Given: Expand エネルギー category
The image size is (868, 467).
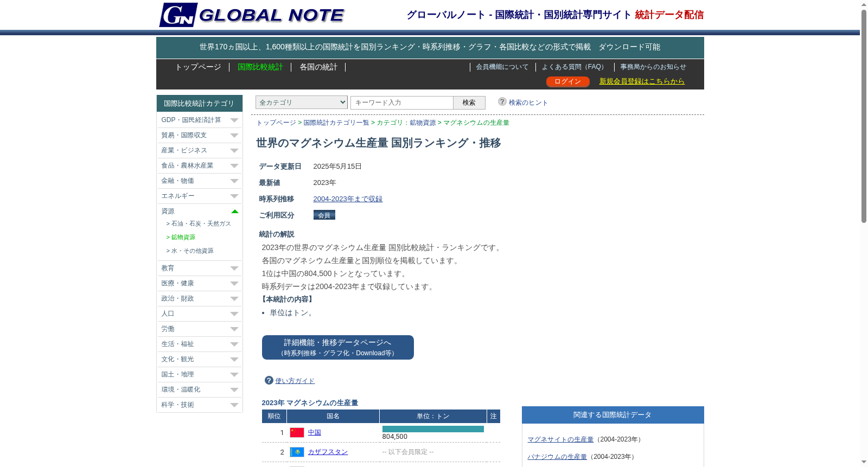Looking at the screenshot, I should pyautogui.click(x=199, y=196).
